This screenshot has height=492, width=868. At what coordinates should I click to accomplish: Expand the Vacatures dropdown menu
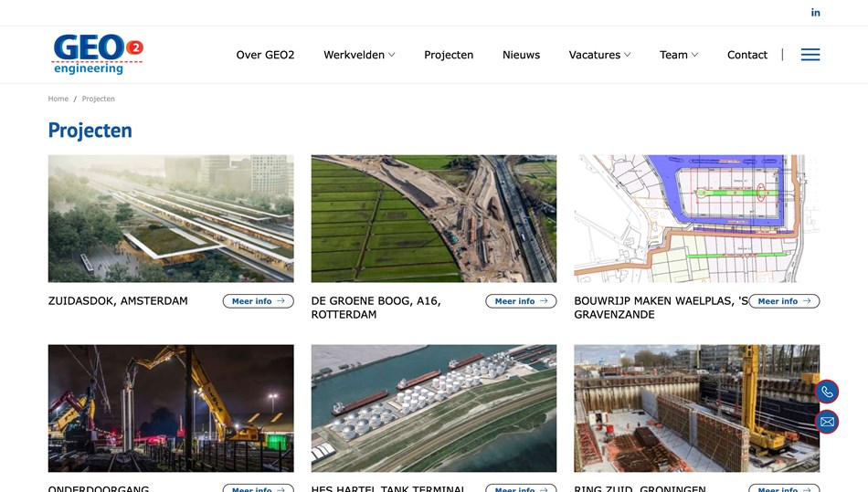pos(599,55)
